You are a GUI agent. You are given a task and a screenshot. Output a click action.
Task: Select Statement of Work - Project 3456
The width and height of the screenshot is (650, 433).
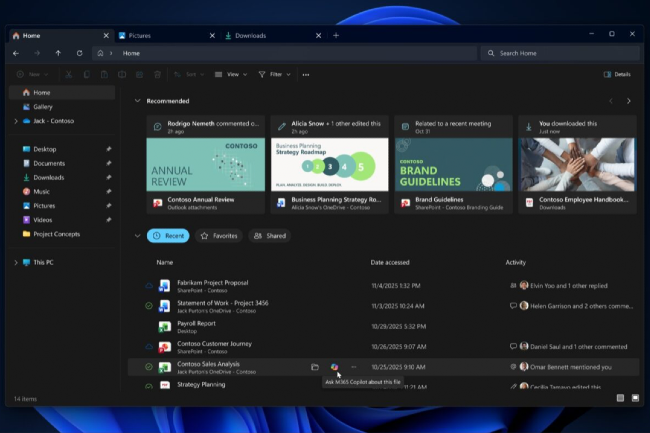[x=383, y=306]
